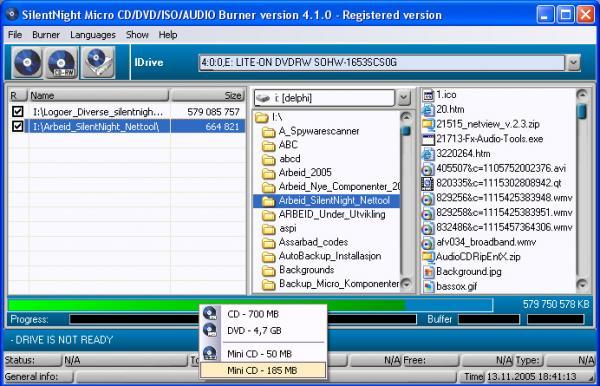This screenshot has height=386, width=600.
Task: Click the afv034_broadband.wmv media icon
Action: pos(428,243)
